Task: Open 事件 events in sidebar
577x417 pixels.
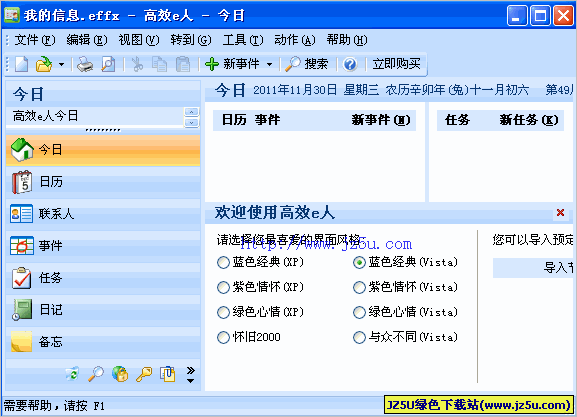Action: pyautogui.click(x=103, y=246)
